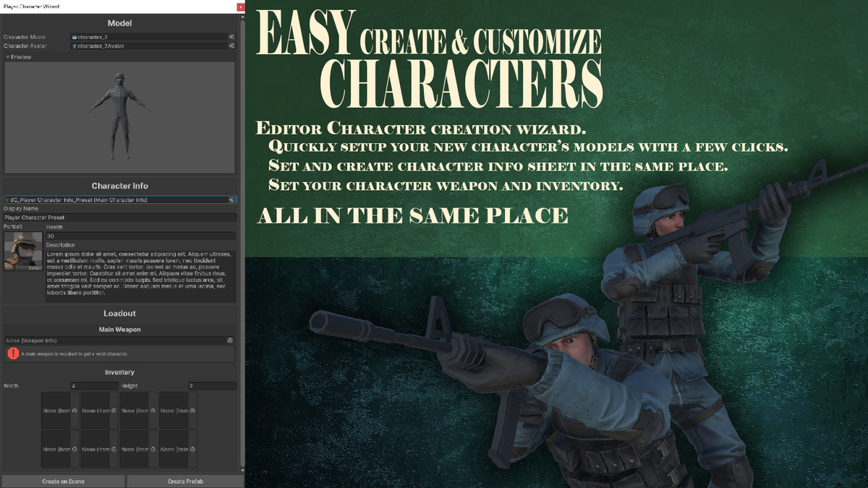Click the Health value field
Viewport: 868px width, 488px height.
click(x=140, y=236)
